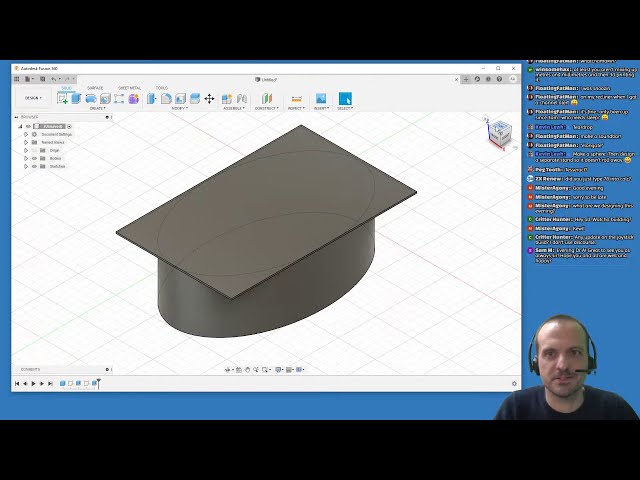The image size is (640, 480).
Task: Click the purple Create Form icon
Action: pos(133,98)
